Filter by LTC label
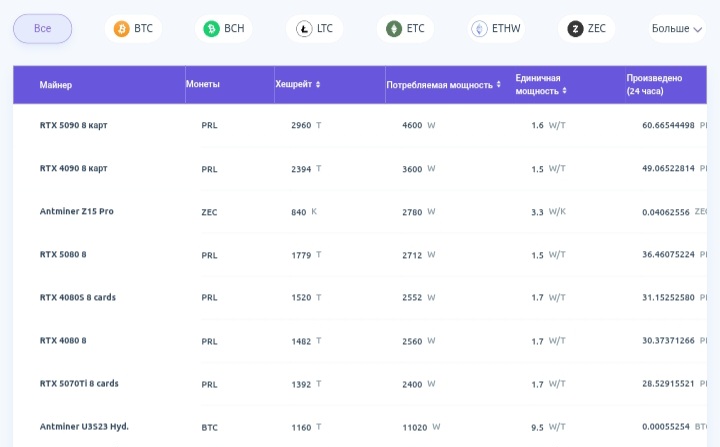 (x=325, y=28)
